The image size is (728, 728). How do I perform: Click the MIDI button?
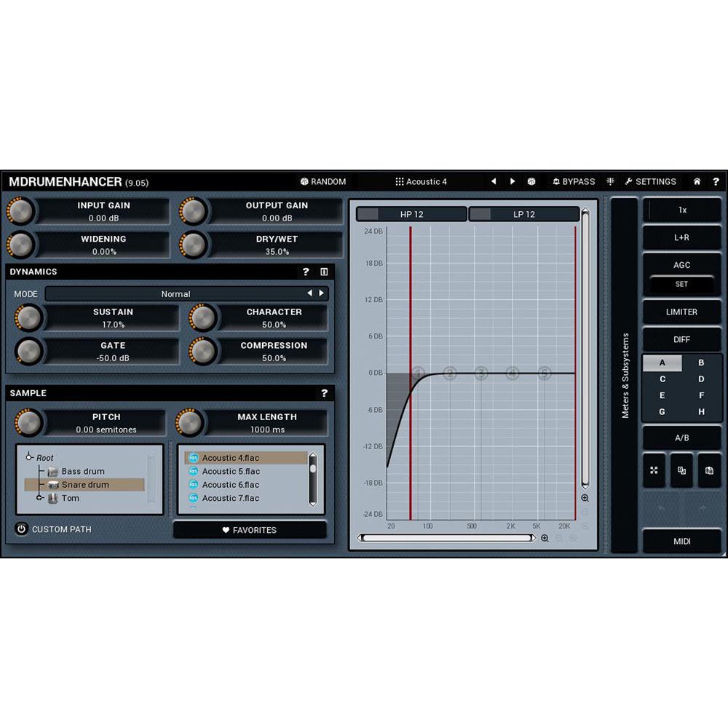pos(681,541)
